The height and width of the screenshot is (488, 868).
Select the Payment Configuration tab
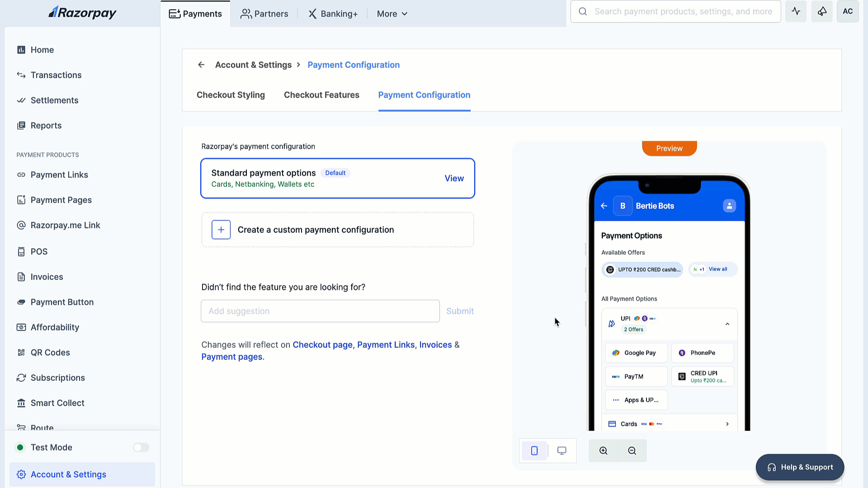click(424, 95)
